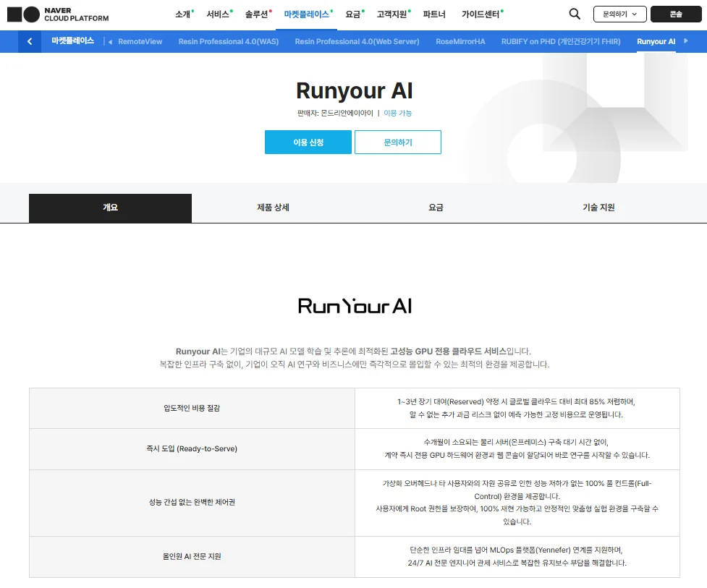Open the 기술 지원 tab
Viewport: 707px width, 588px height.
pos(598,208)
